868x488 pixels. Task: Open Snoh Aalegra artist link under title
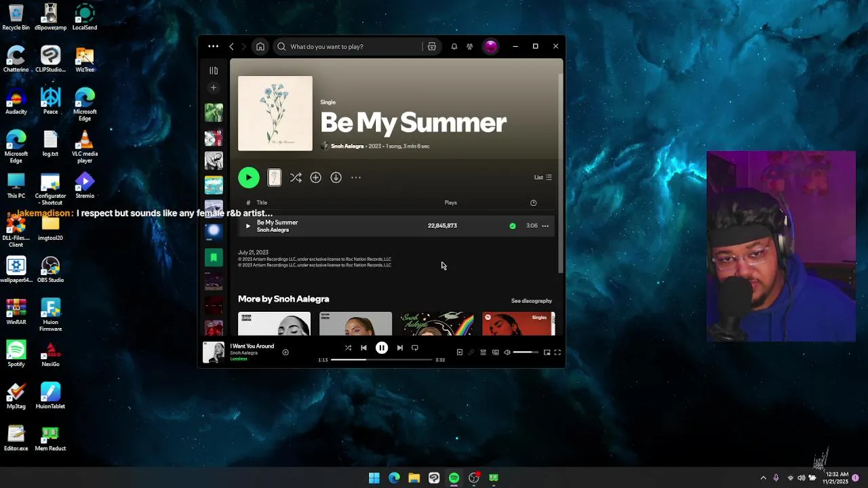point(347,146)
